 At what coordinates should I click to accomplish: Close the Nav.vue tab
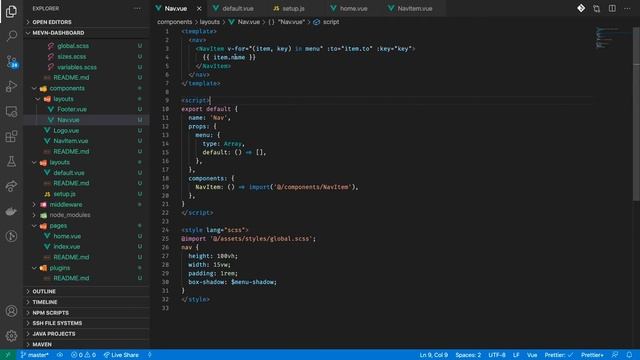[x=199, y=9]
